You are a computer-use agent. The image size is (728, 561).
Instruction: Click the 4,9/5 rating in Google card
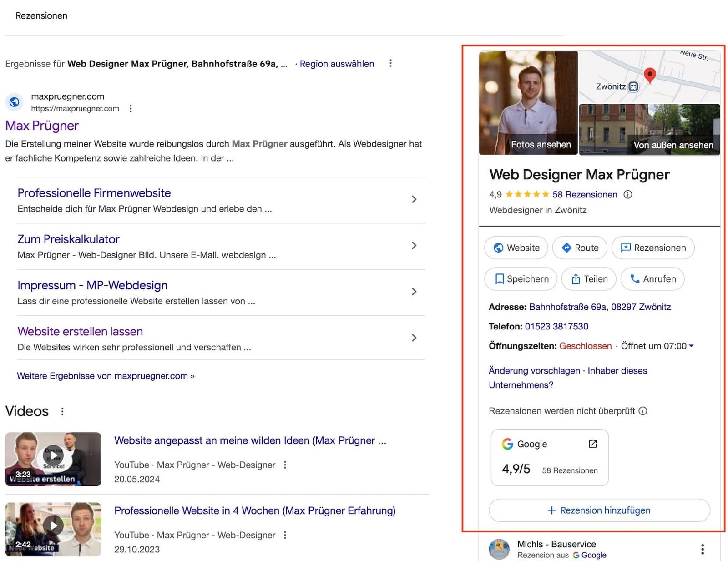[516, 469]
